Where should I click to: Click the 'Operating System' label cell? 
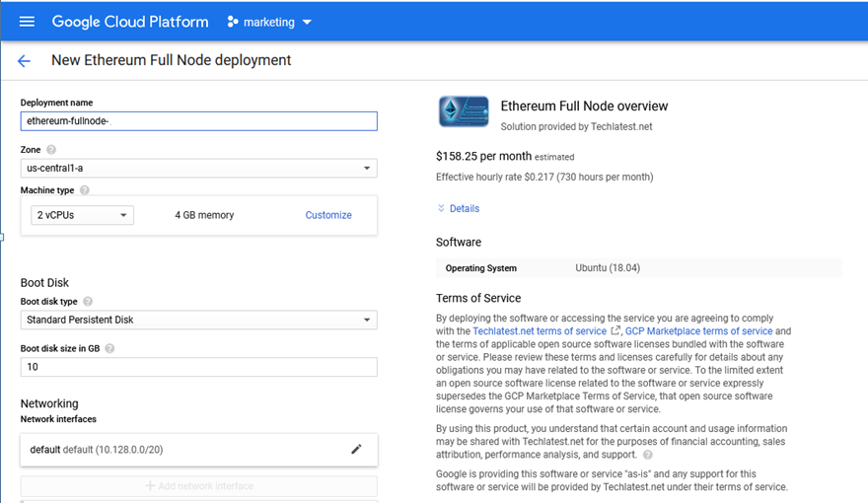(x=481, y=268)
